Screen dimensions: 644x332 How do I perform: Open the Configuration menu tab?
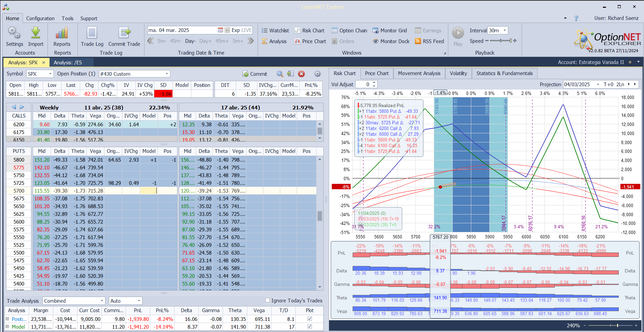coord(40,19)
